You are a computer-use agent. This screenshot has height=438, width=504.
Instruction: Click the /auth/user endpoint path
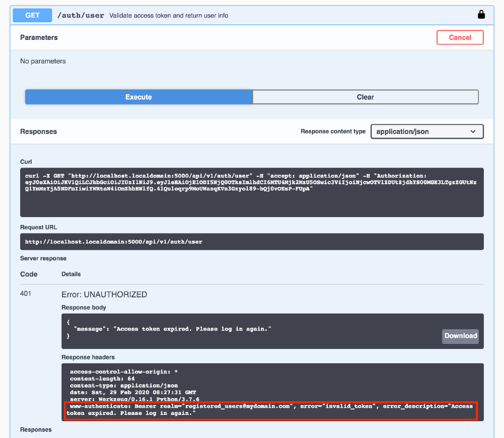click(x=81, y=15)
